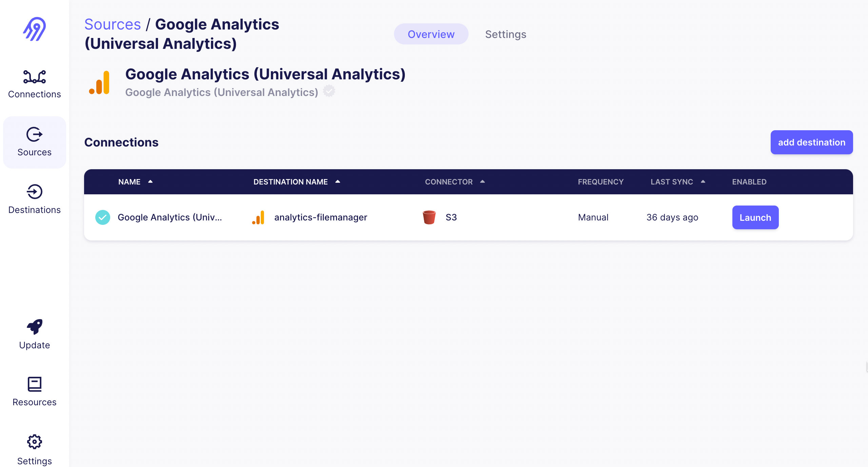Open Connections in the sidebar
The width and height of the screenshot is (868, 467).
pos(35,84)
